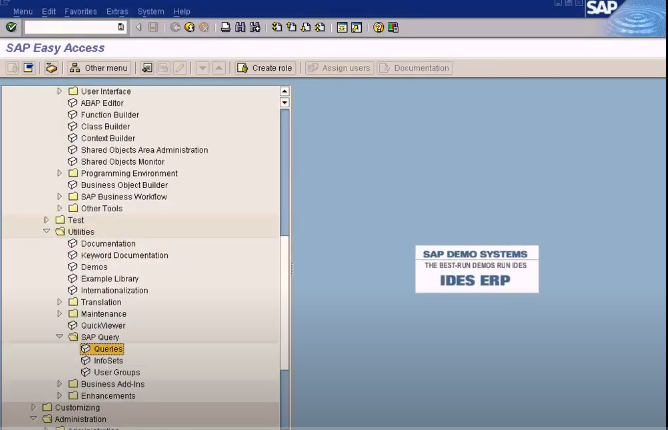Click the green Back arrow icon
The width and height of the screenshot is (668, 430).
pyautogui.click(x=175, y=27)
